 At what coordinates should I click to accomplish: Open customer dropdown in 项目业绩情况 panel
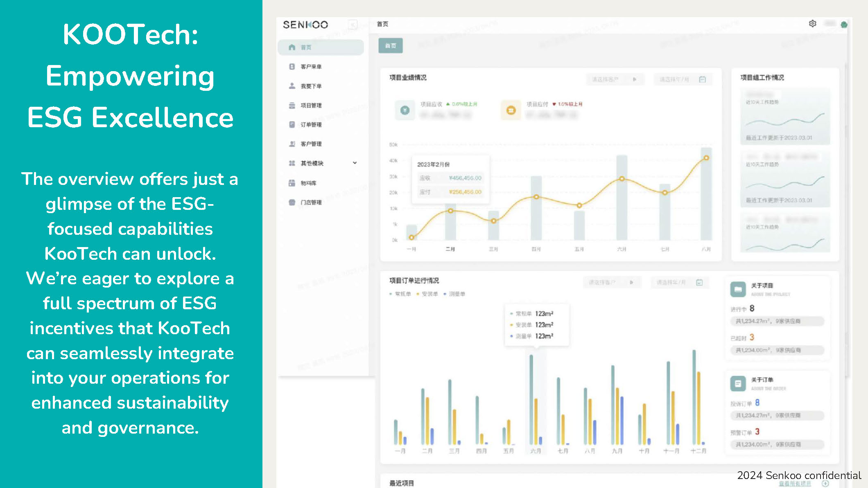click(614, 79)
